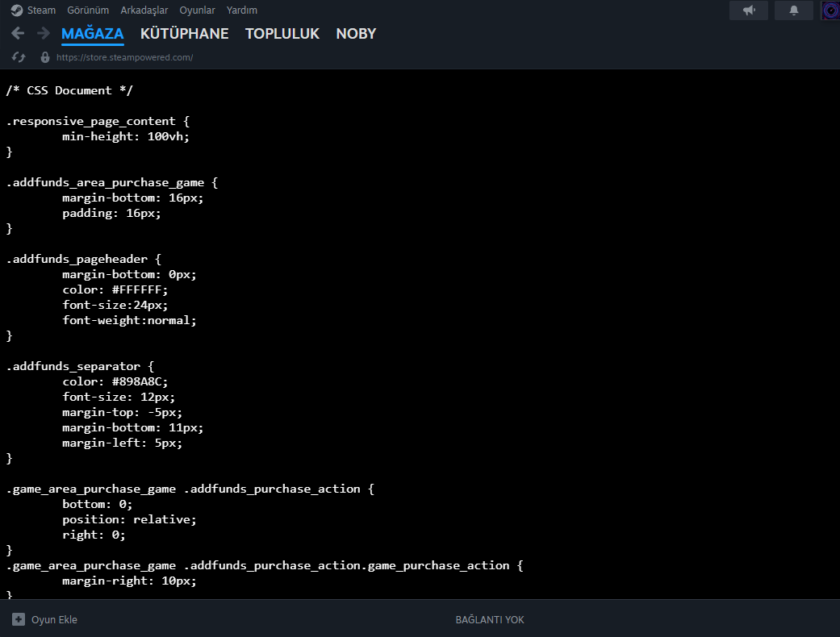Image resolution: width=840 pixels, height=637 pixels.
Task: Open the megaphone announcements icon
Action: tap(749, 10)
